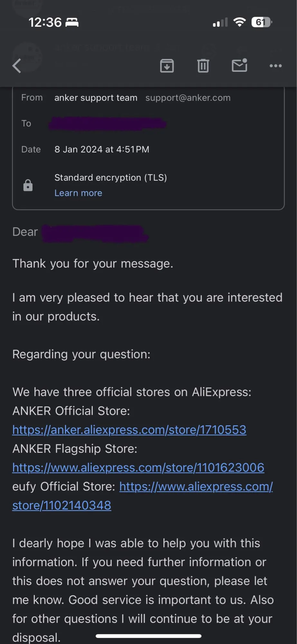The width and height of the screenshot is (297, 644).
Task: Tap the 12:36 clock in the status bar
Action: [x=45, y=23]
